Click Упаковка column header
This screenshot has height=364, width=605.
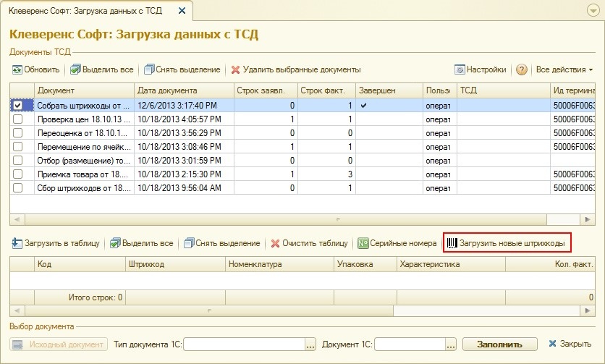(365, 264)
